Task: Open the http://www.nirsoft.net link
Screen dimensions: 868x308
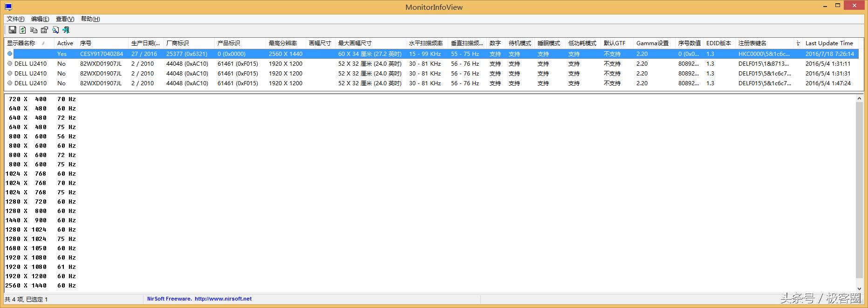Action: 223,299
